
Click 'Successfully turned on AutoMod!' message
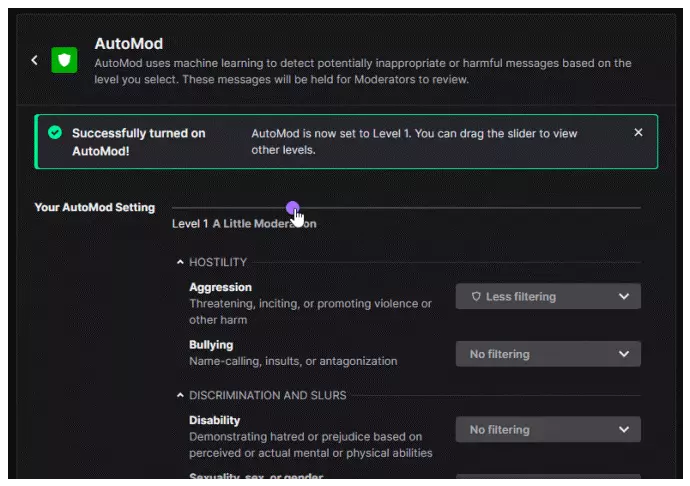pos(139,142)
